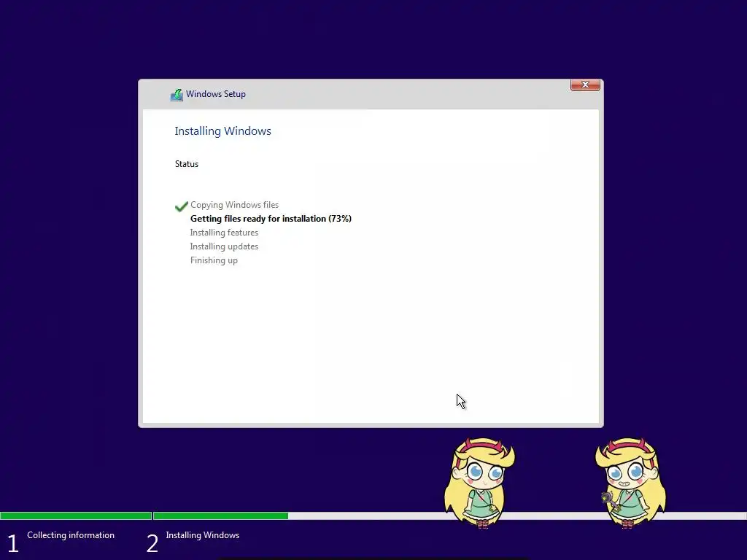Screen dimensions: 747x560
Task: Click the Installing Windows progress bar
Action: 449,516
